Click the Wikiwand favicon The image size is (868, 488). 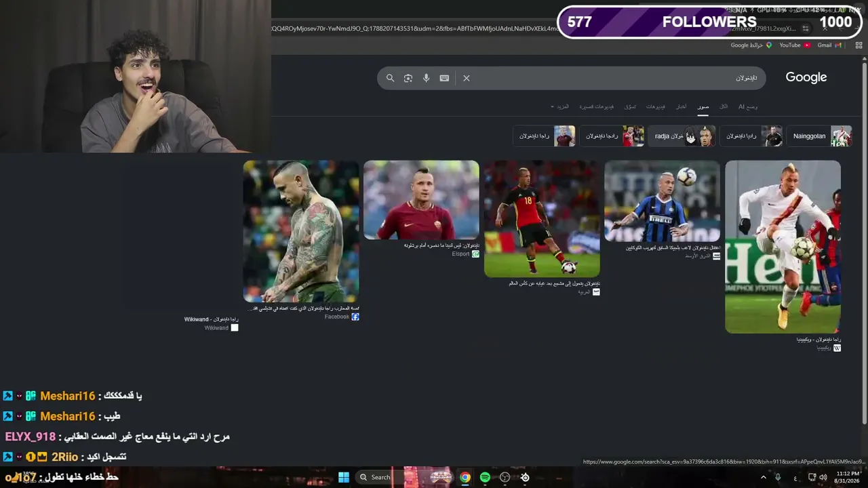235,328
